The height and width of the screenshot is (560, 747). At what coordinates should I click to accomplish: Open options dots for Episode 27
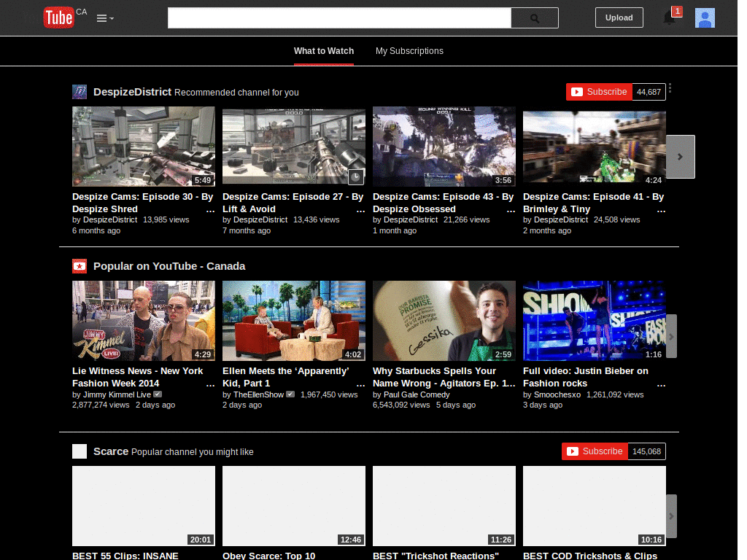point(360,210)
